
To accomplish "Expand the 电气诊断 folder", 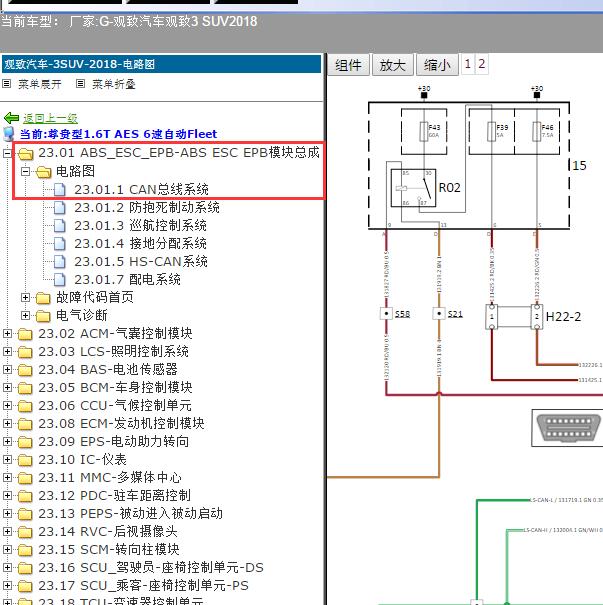I will pyautogui.click(x=25, y=316).
